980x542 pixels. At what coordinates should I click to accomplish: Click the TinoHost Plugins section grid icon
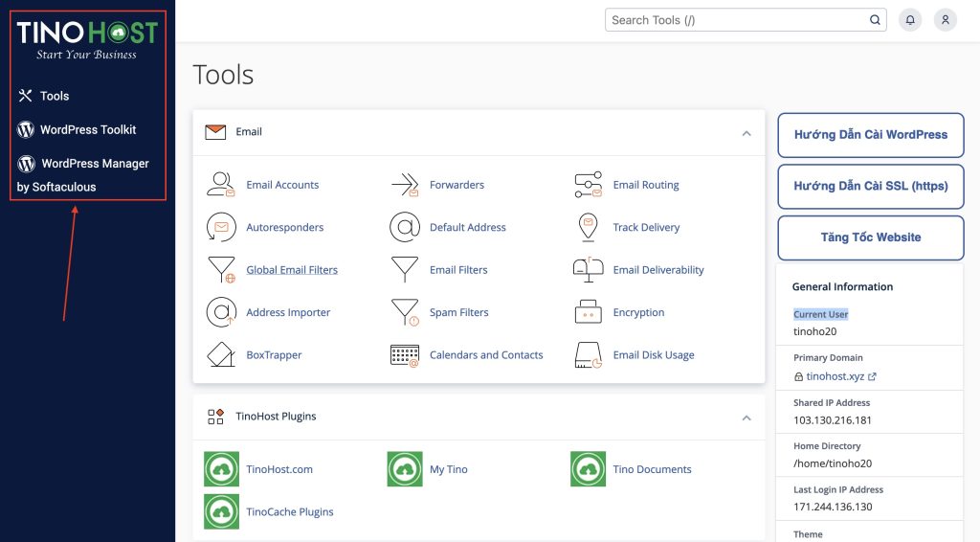tap(215, 417)
